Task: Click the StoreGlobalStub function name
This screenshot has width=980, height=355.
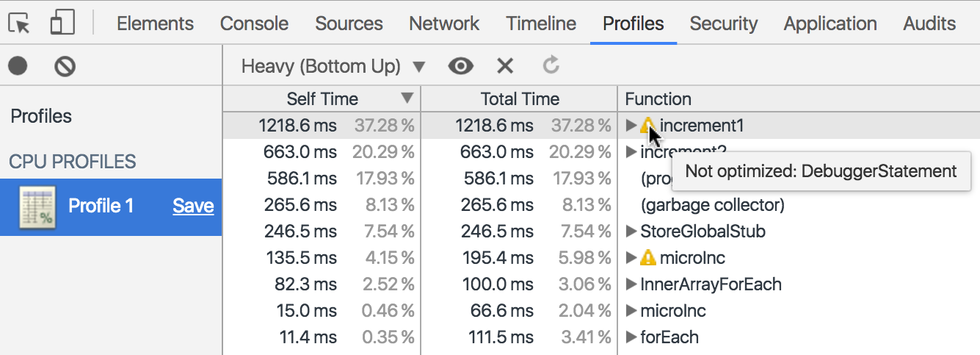Action: click(703, 232)
